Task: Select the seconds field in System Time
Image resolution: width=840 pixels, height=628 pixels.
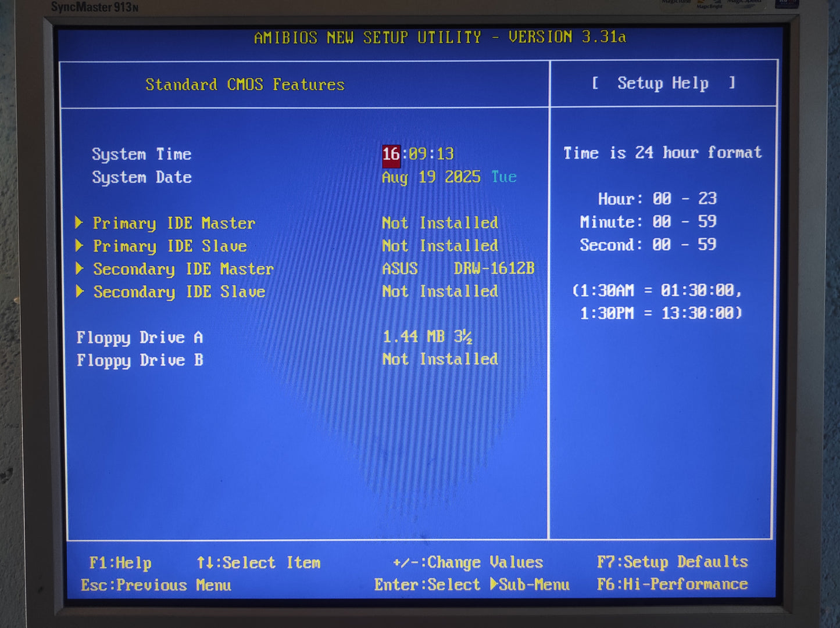Action: [x=445, y=155]
